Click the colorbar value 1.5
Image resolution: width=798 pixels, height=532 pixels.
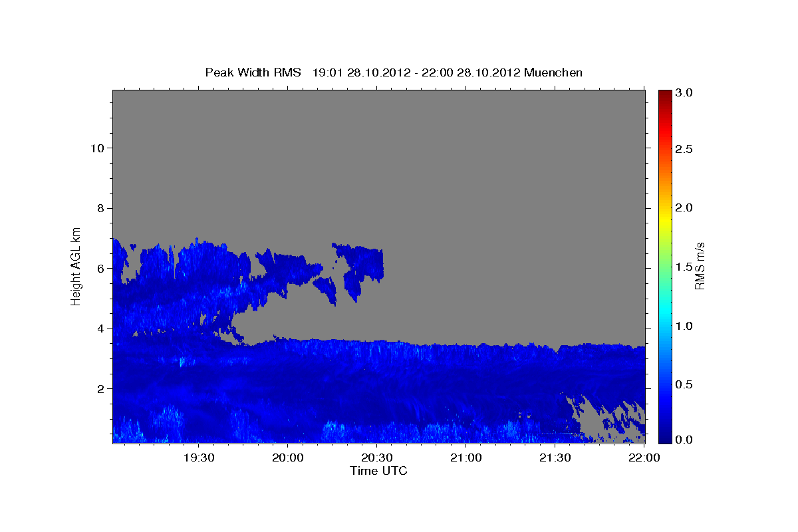(684, 267)
